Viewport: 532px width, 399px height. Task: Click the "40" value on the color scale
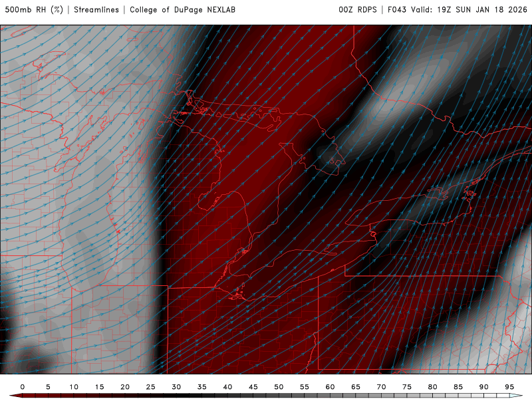227,387
